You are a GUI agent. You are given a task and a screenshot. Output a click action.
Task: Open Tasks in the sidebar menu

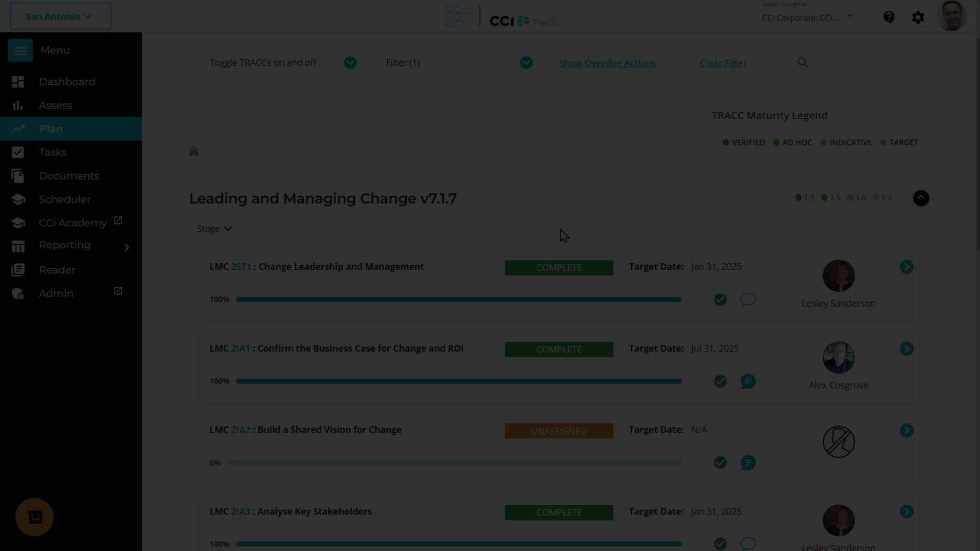pos(52,152)
